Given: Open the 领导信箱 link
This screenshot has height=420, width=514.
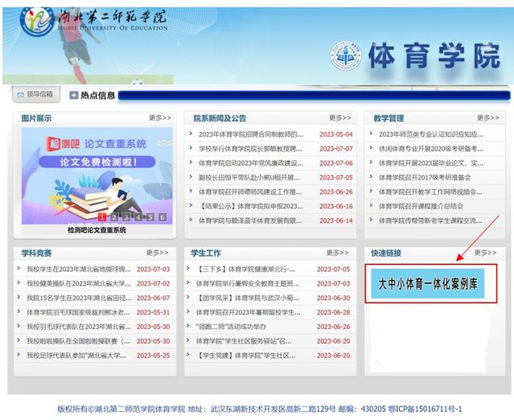Looking at the screenshot, I should (x=39, y=95).
